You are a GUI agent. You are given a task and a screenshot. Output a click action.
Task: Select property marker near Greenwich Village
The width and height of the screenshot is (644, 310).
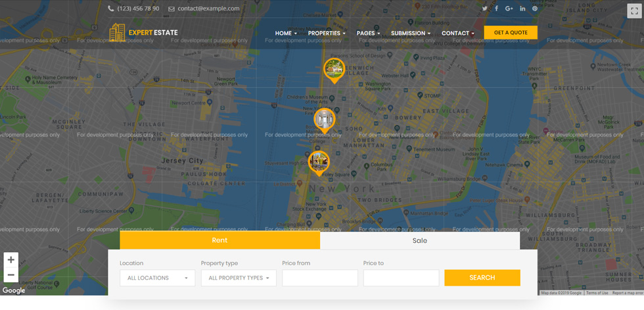(334, 70)
